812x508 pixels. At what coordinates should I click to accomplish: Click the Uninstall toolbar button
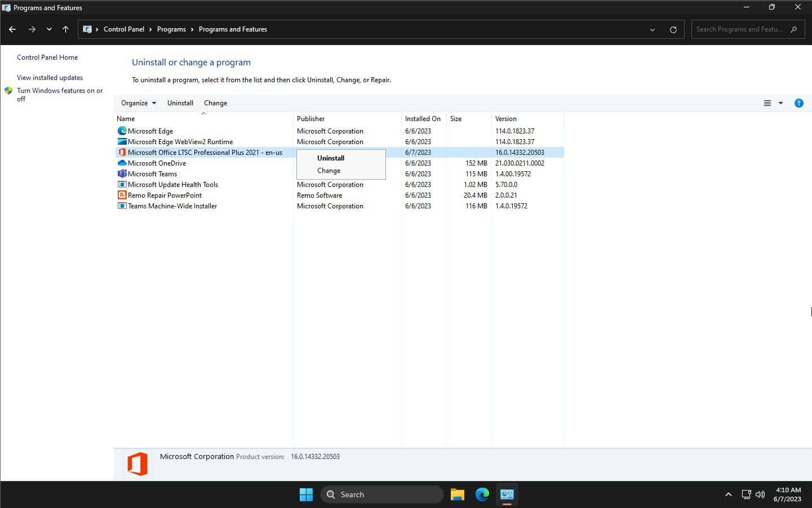tap(180, 103)
